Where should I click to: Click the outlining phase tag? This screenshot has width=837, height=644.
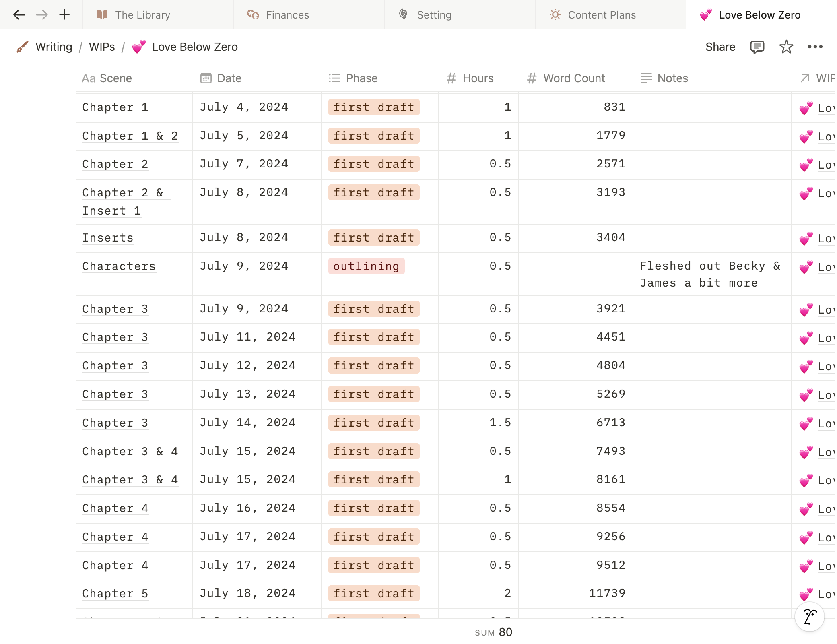coord(366,266)
